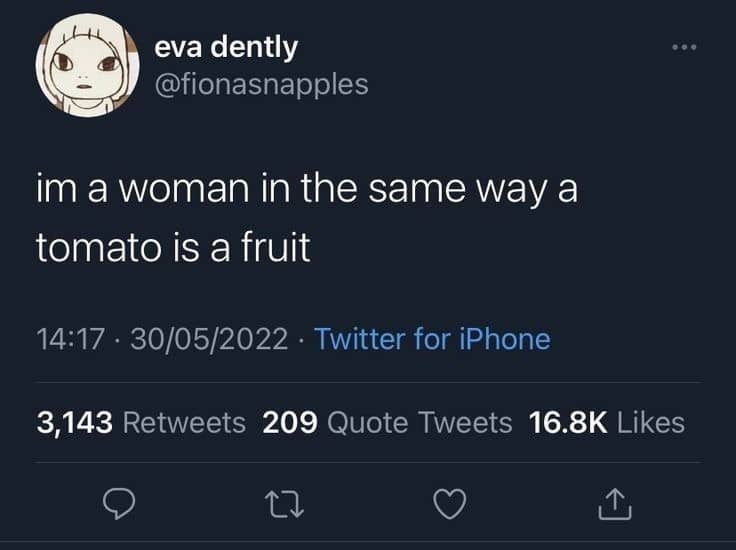Click the 30/05/2022 date

pyautogui.click(x=209, y=339)
